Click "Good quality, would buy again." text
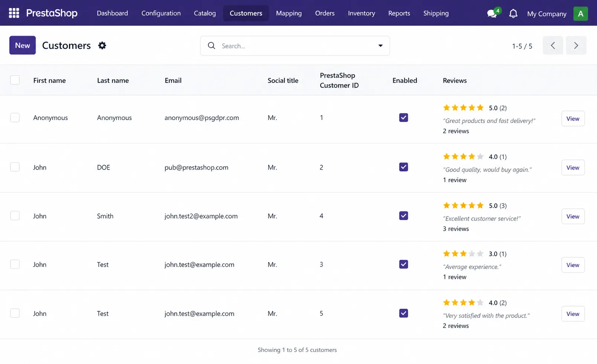The height and width of the screenshot is (364, 597). click(x=487, y=170)
